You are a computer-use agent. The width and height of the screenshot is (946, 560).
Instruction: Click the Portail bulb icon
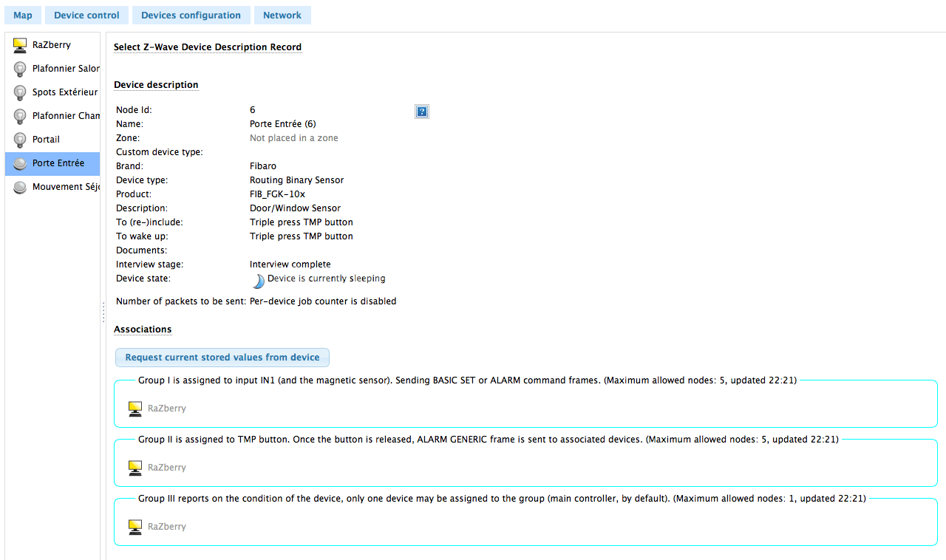tap(20, 140)
